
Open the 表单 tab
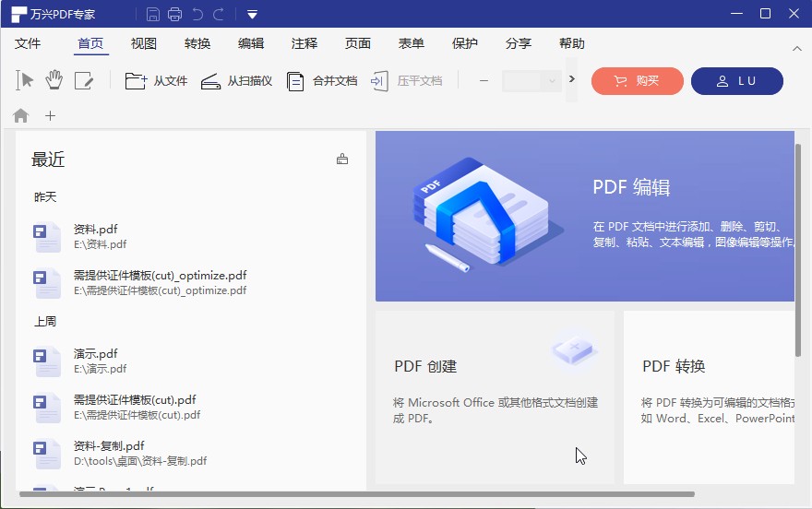(412, 43)
